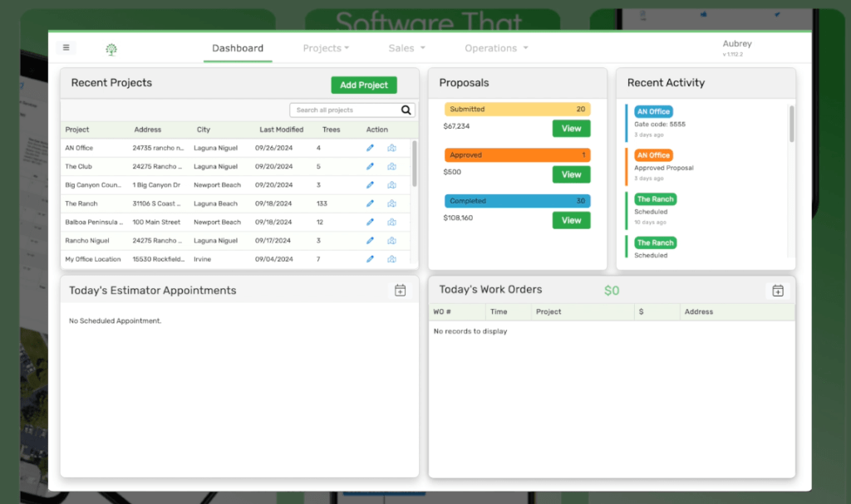Image resolution: width=851 pixels, height=504 pixels.
Task: Edit The Ranch project pencil icon
Action: (371, 203)
